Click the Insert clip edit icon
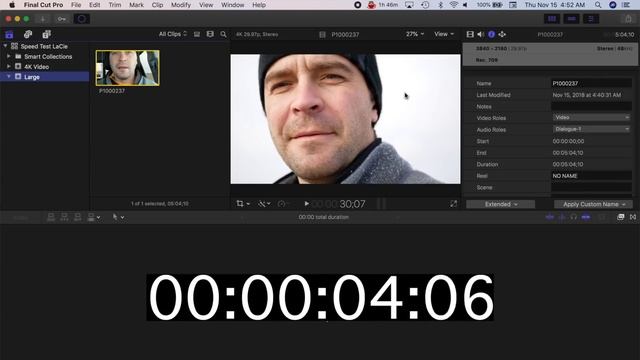640x360 pixels. (x=64, y=217)
